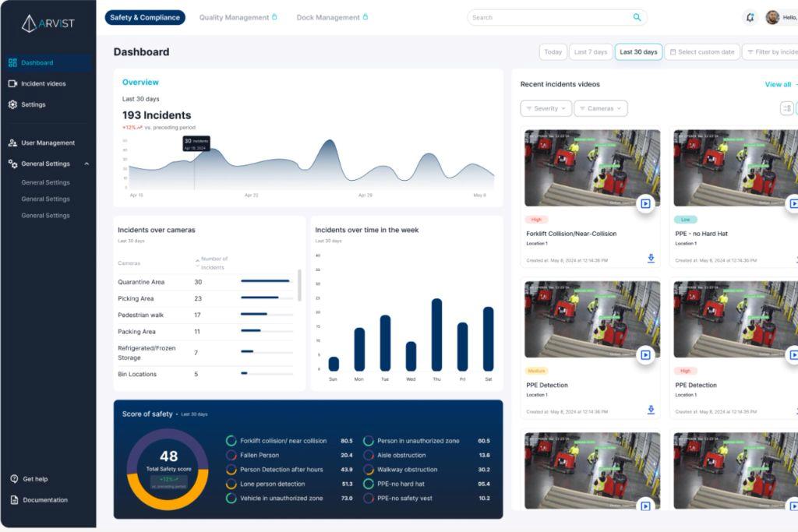The height and width of the screenshot is (532, 798).
Task: Click the PPE-no hard hat score ring
Action: [369, 484]
